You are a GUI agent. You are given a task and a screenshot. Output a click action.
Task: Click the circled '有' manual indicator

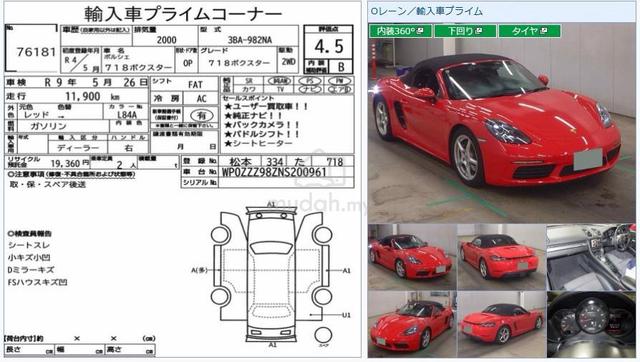202,115
